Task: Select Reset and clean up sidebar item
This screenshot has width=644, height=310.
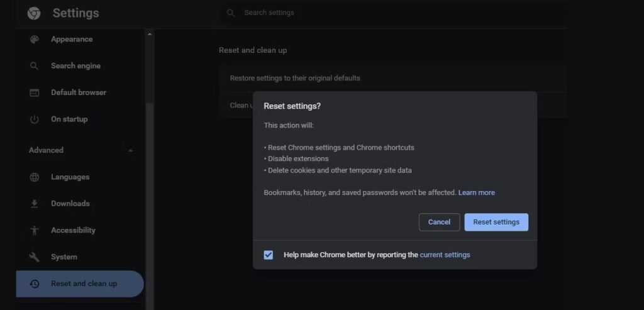Action: click(80, 284)
